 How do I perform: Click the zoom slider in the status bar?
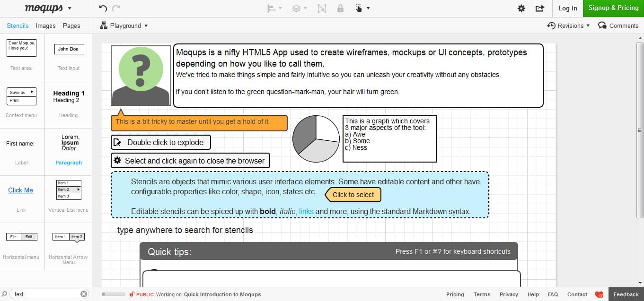pyautogui.click(x=113, y=294)
